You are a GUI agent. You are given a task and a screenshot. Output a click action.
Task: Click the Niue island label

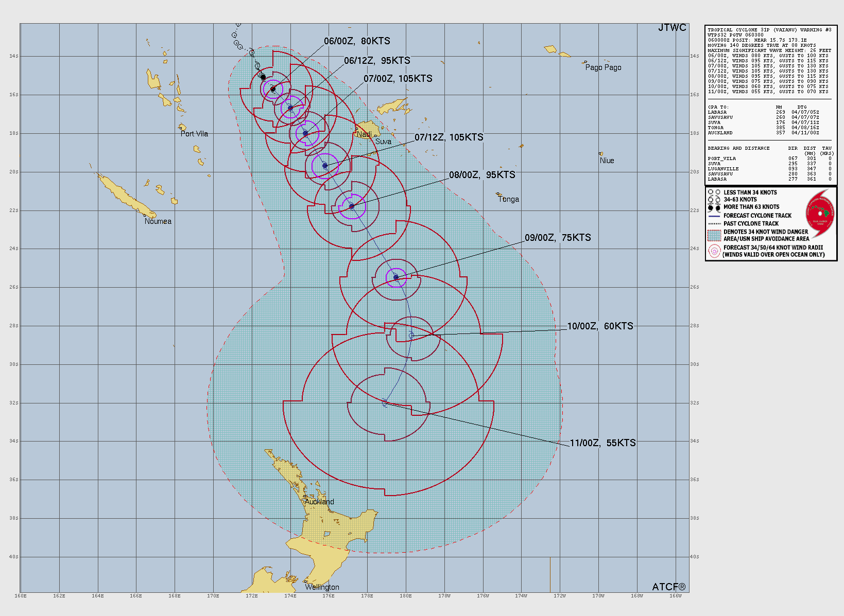pyautogui.click(x=607, y=161)
